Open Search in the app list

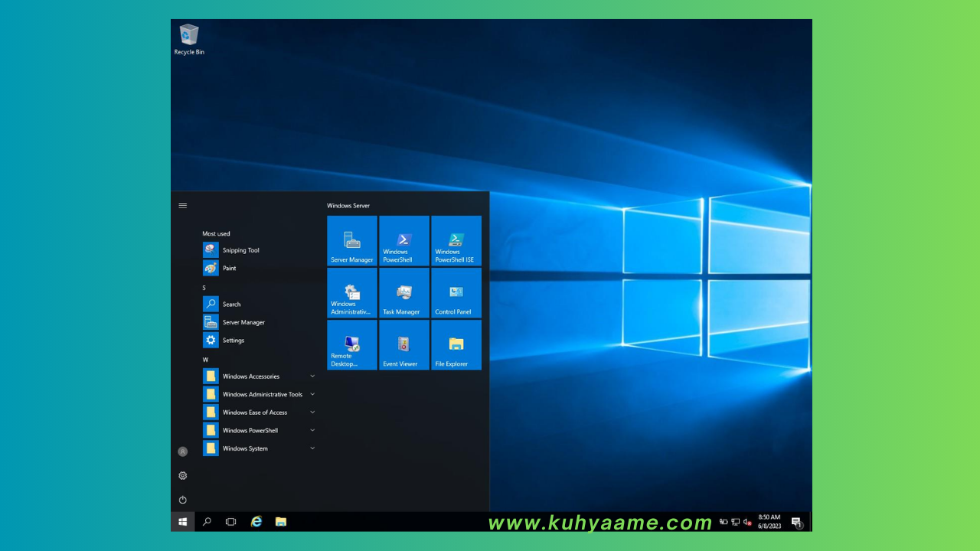(x=260, y=304)
